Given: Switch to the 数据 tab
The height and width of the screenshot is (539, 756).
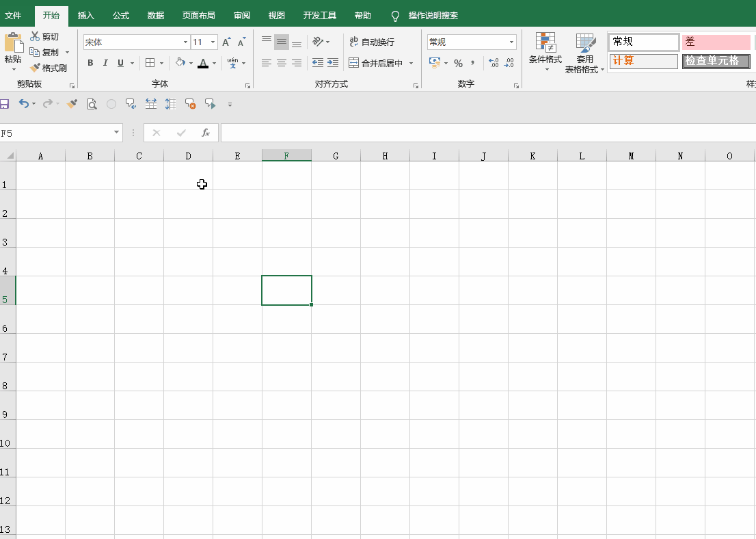Looking at the screenshot, I should tap(156, 16).
